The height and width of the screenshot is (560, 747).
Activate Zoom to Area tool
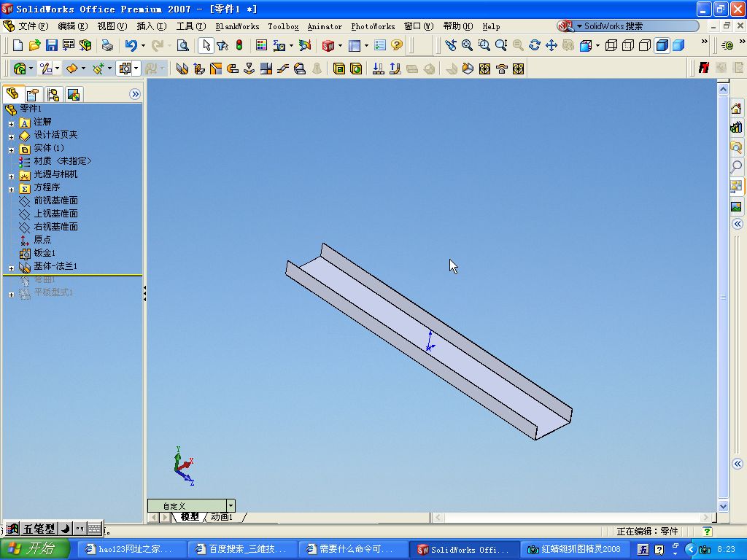484,45
